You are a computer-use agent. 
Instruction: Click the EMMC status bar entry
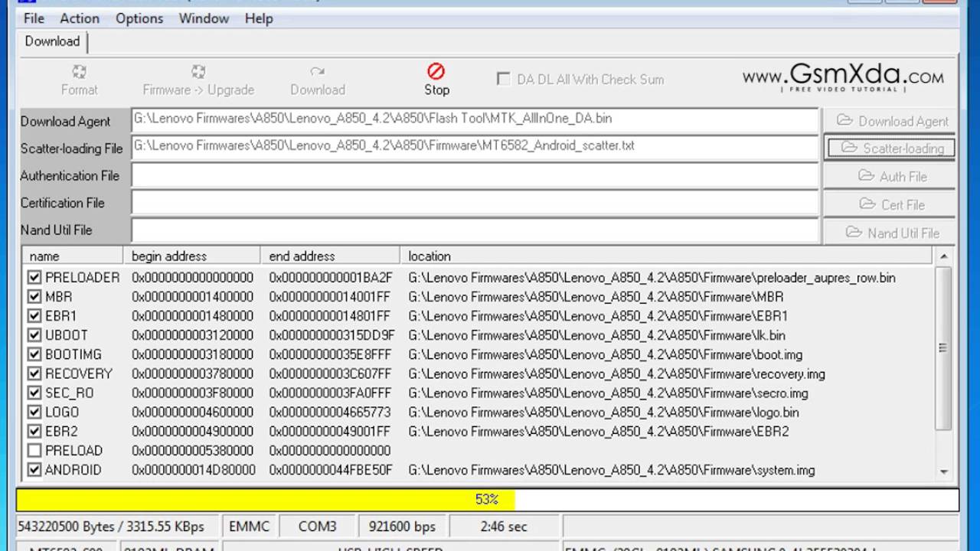[x=249, y=527]
